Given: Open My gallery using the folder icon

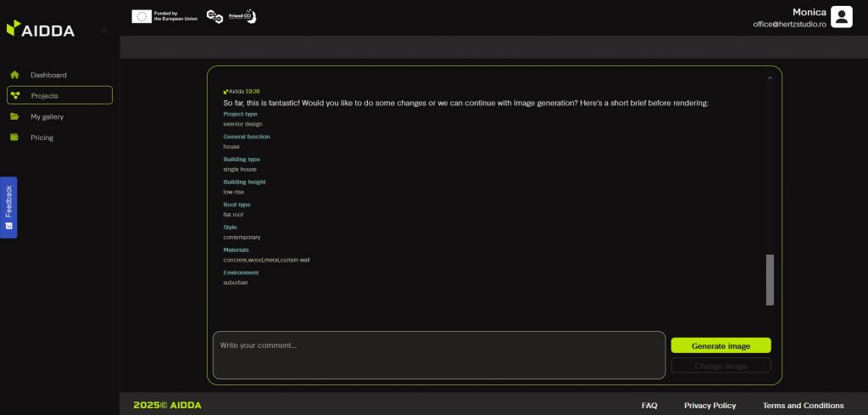Looking at the screenshot, I should pos(14,116).
